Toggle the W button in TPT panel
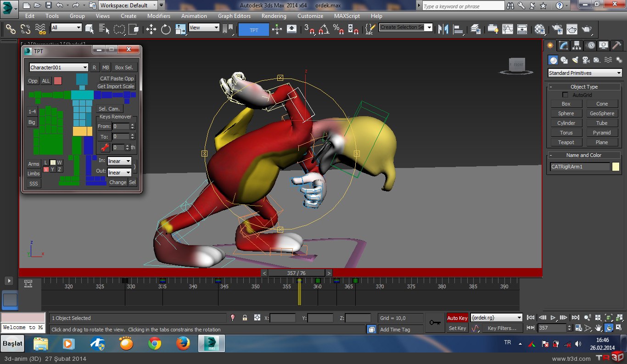This screenshot has height=364, width=627. pos(60,162)
